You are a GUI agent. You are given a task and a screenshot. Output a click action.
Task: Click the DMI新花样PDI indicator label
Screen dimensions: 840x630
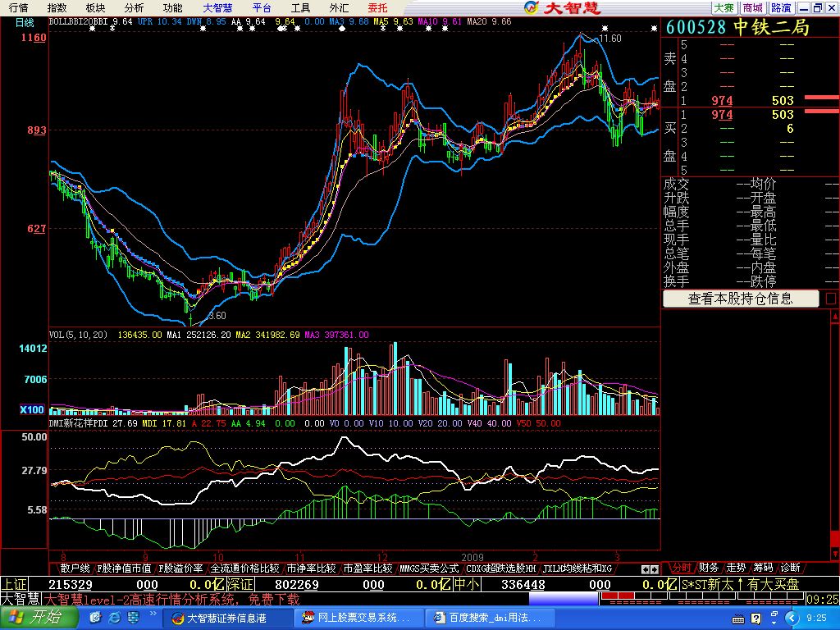pos(78,423)
